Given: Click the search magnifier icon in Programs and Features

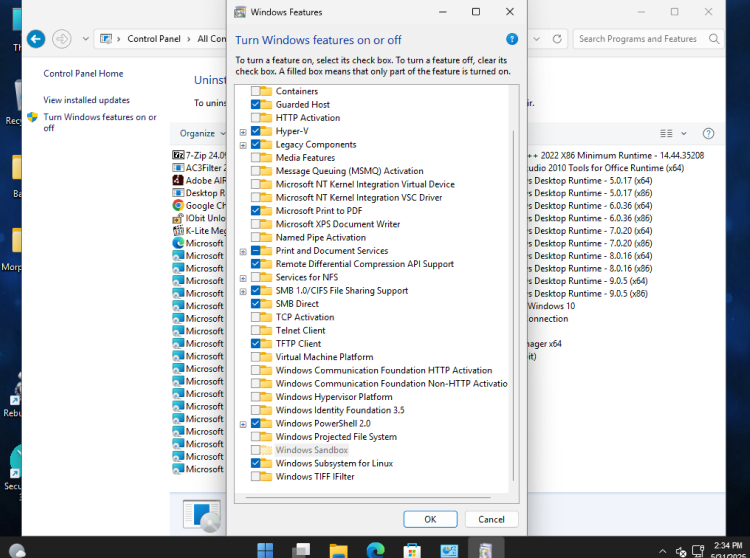Looking at the screenshot, I should pos(714,39).
